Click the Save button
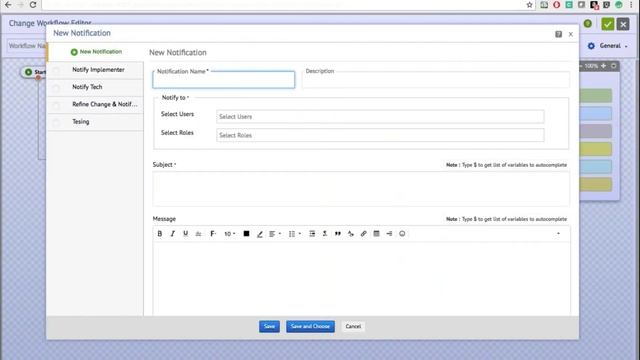Viewport: 640px width, 360px height. tap(269, 327)
